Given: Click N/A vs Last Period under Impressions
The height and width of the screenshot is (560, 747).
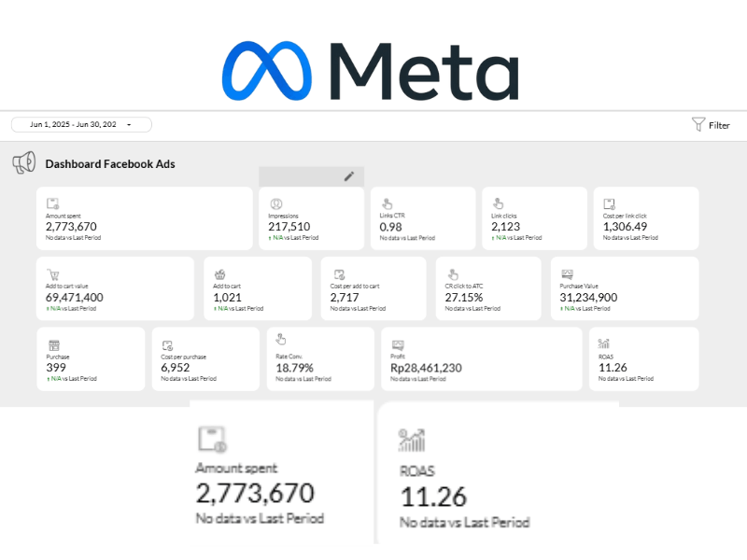Looking at the screenshot, I should tap(293, 238).
